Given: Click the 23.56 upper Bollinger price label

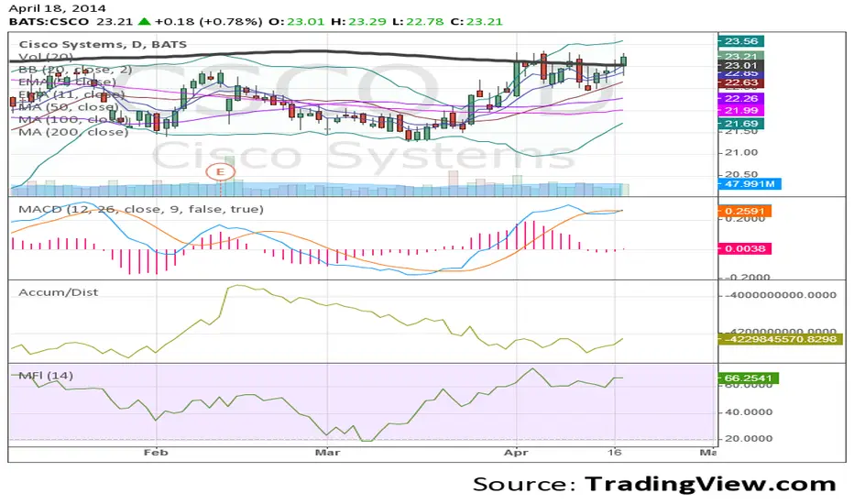Looking at the screenshot, I should [x=741, y=41].
